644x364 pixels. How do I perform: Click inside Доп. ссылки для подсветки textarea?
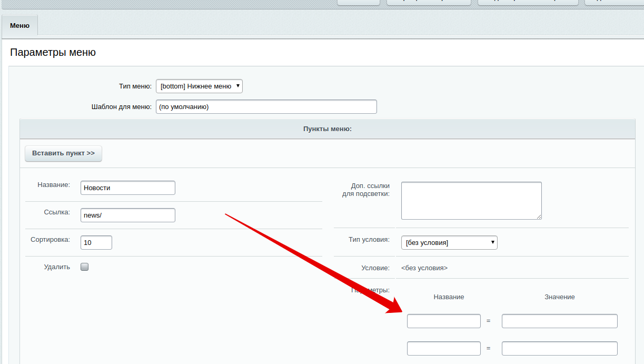(x=471, y=200)
